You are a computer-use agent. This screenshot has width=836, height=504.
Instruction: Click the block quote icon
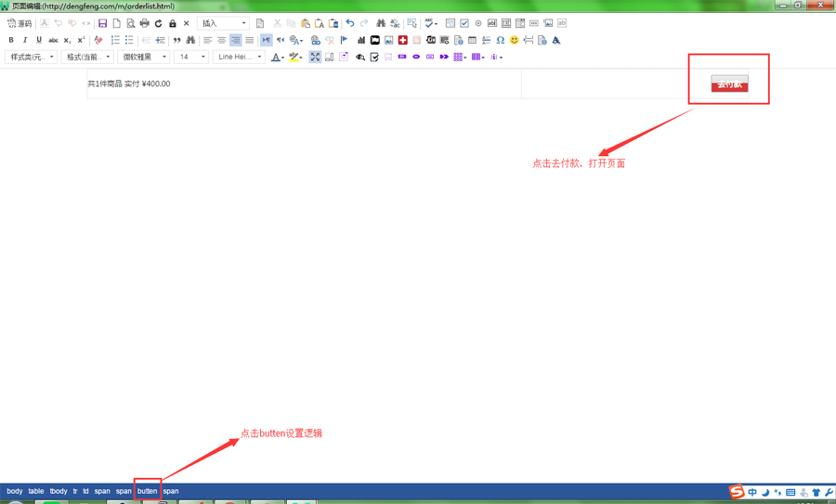tap(176, 40)
